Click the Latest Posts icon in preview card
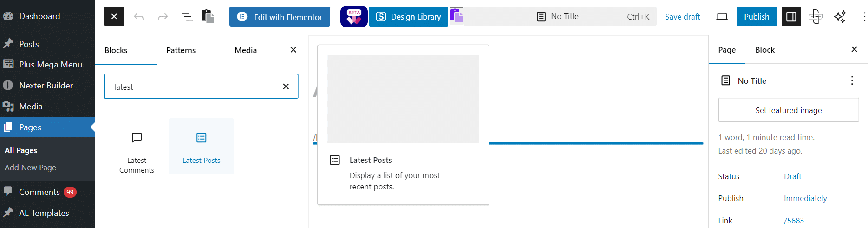 pyautogui.click(x=335, y=160)
